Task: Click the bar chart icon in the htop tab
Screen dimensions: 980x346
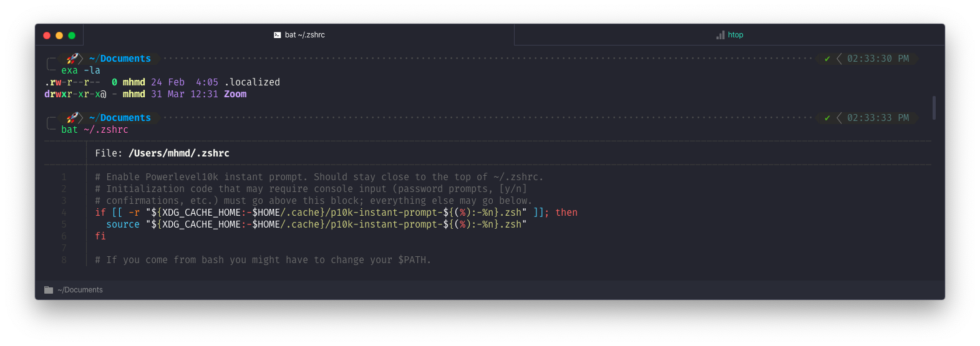Action: [720, 35]
